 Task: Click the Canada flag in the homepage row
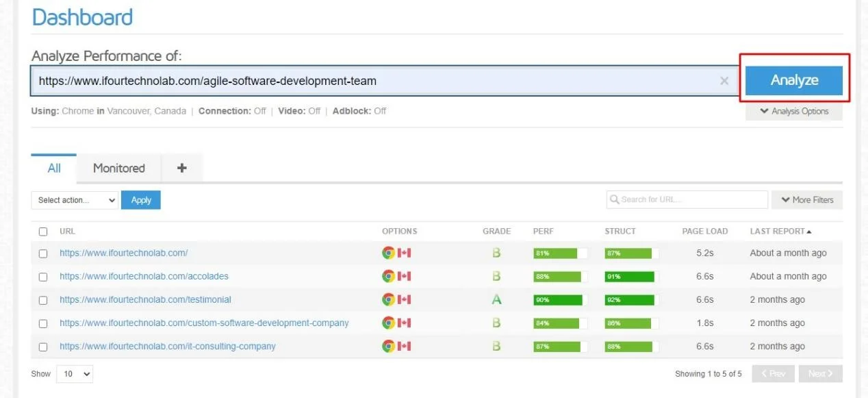[x=405, y=253]
